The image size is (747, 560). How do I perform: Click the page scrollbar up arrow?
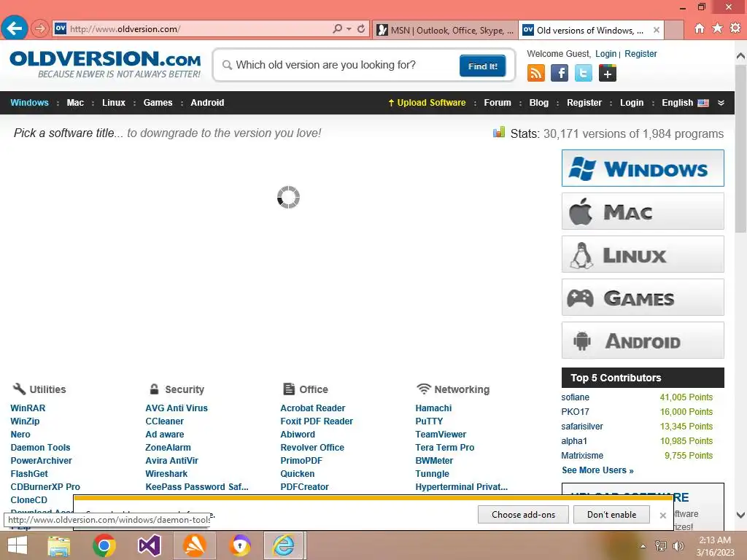click(740, 56)
